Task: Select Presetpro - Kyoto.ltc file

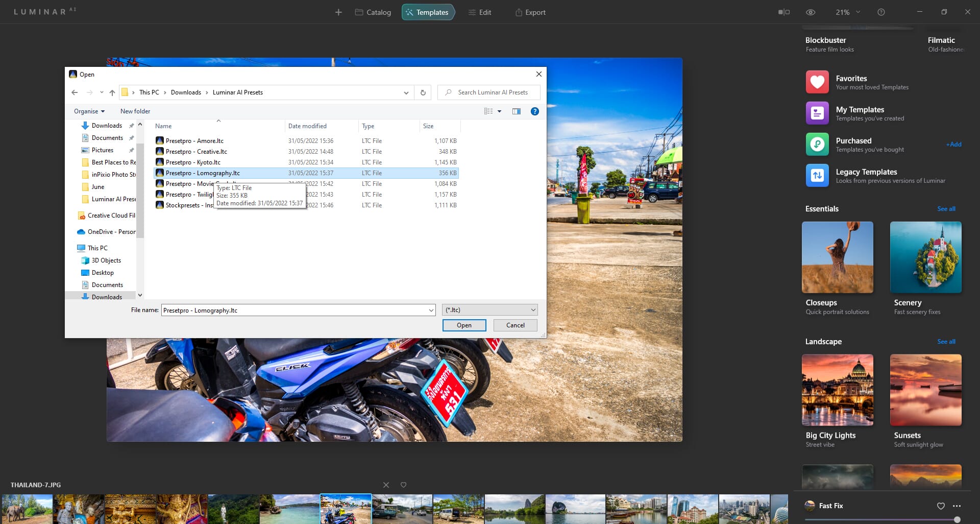Action: tap(306, 162)
